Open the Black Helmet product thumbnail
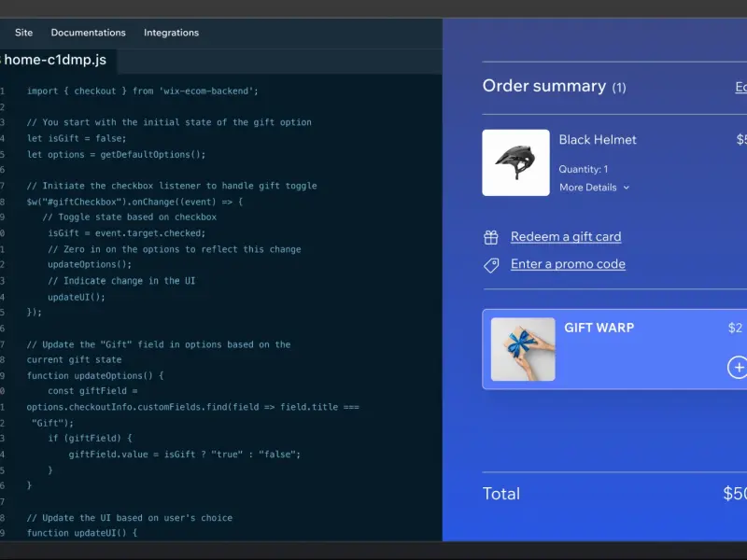747x560 pixels. pos(515,162)
